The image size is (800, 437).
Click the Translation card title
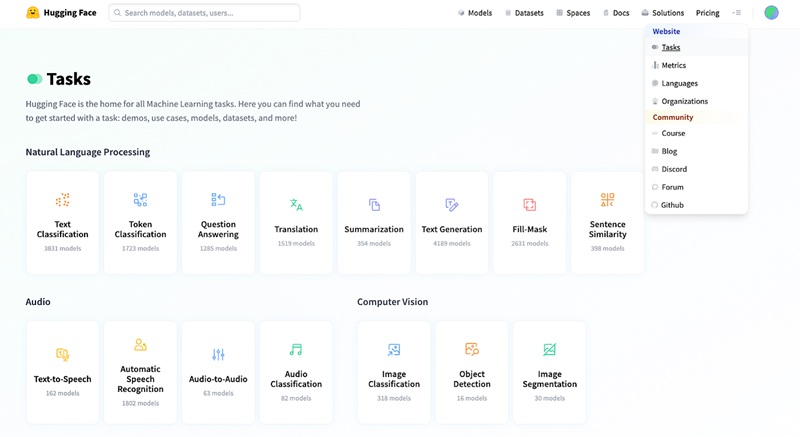(296, 229)
